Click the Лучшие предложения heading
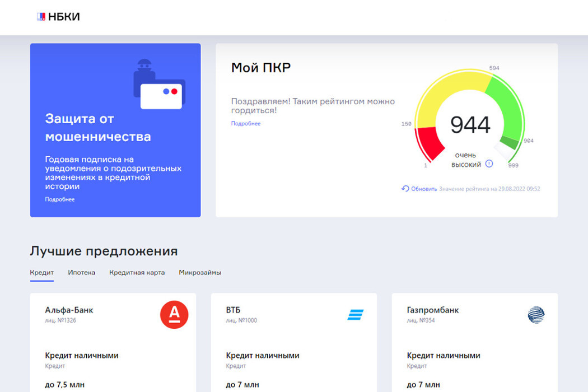The height and width of the screenshot is (392, 588). tap(104, 251)
